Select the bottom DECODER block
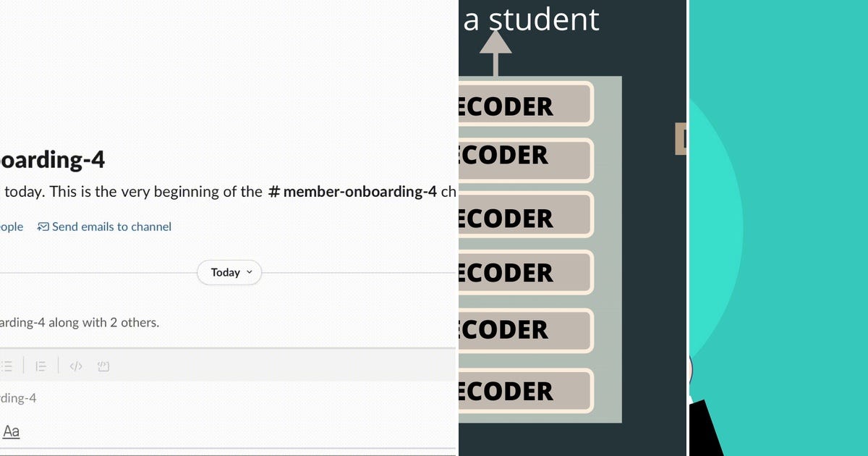868x456 pixels. 526,391
